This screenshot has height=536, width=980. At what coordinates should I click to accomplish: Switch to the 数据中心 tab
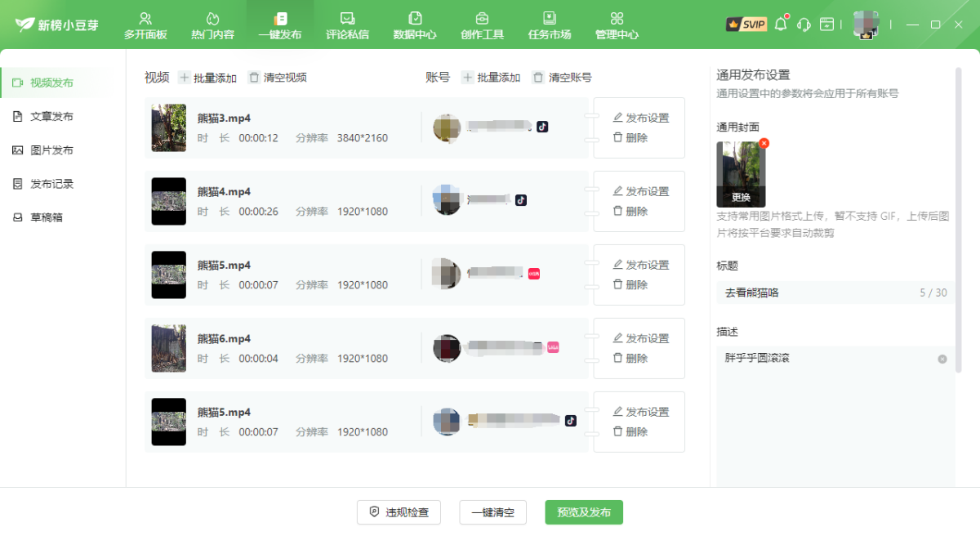[x=414, y=25]
